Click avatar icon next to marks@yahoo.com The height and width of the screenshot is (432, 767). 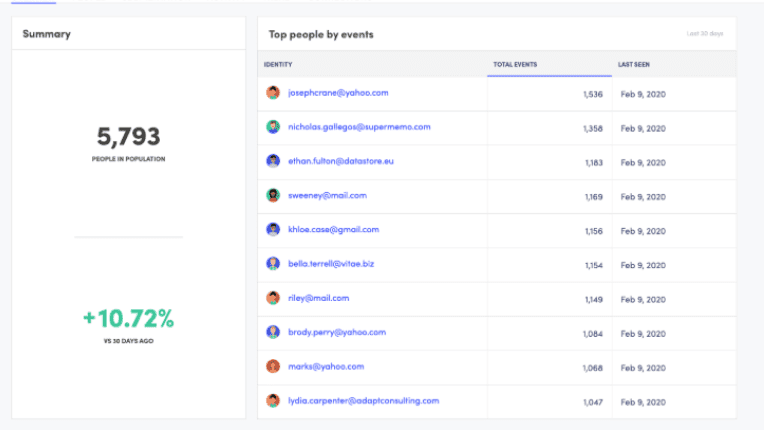273,366
